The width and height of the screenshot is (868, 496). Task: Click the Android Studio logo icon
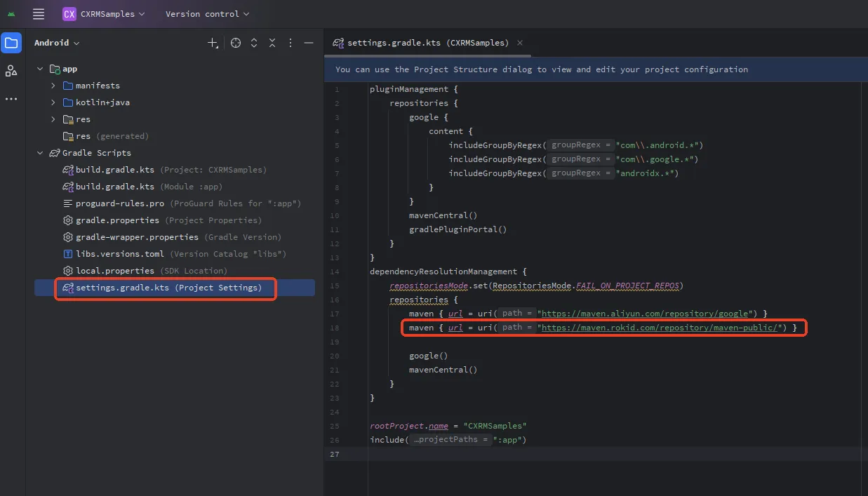[11, 14]
